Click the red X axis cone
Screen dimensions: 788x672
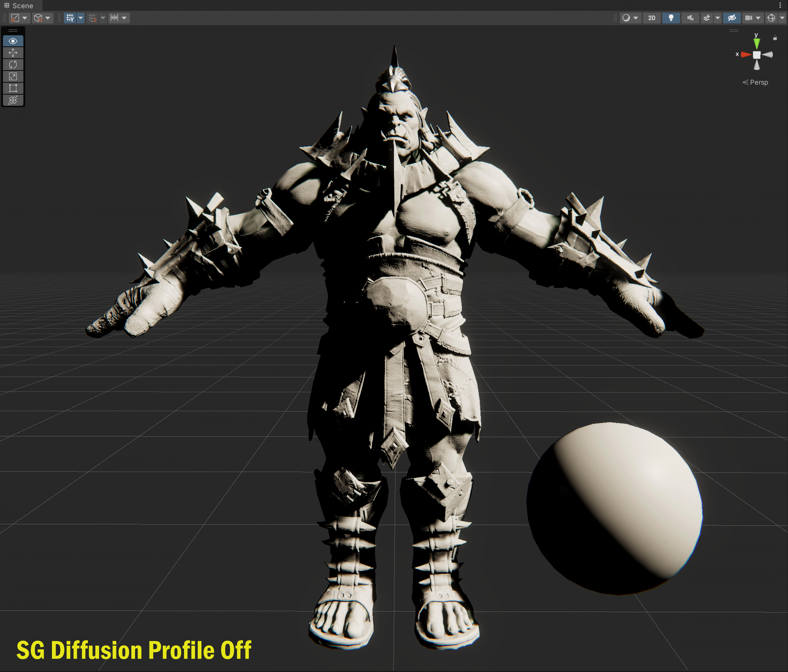point(745,55)
